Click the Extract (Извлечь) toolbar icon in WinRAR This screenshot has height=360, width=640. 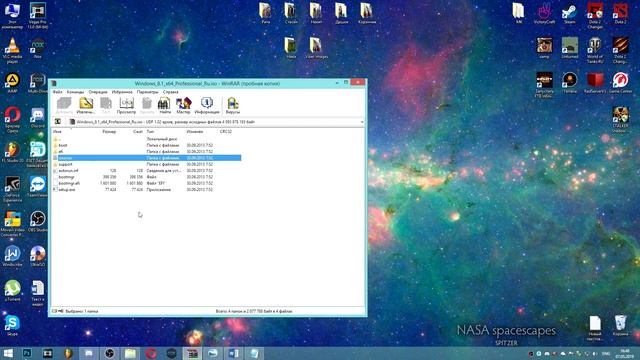(86, 105)
